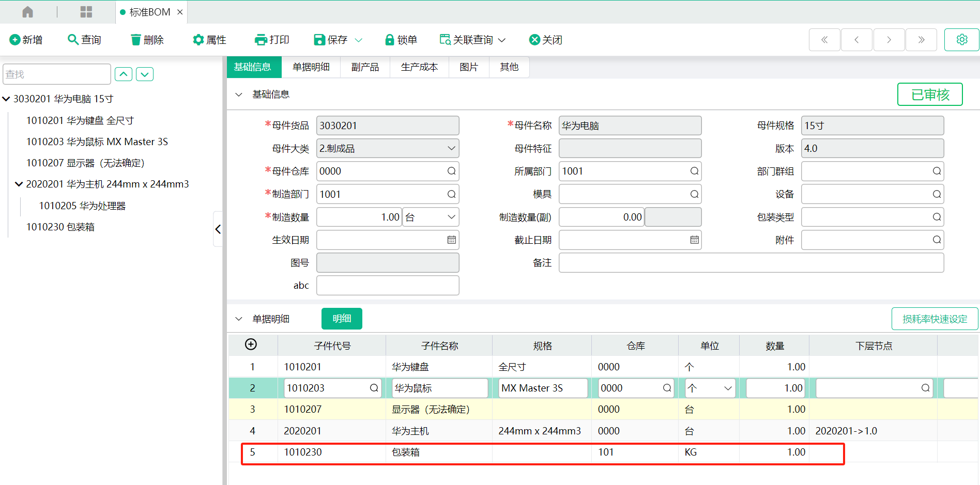Open 生效日期 calendar picker
Screen dimensions: 980x485
tap(451, 240)
